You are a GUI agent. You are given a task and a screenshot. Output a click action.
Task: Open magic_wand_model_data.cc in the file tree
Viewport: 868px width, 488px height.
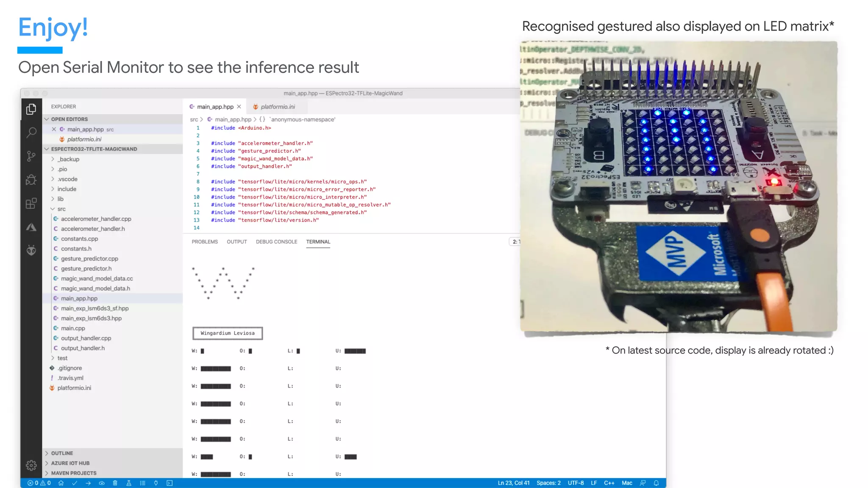[x=97, y=279]
